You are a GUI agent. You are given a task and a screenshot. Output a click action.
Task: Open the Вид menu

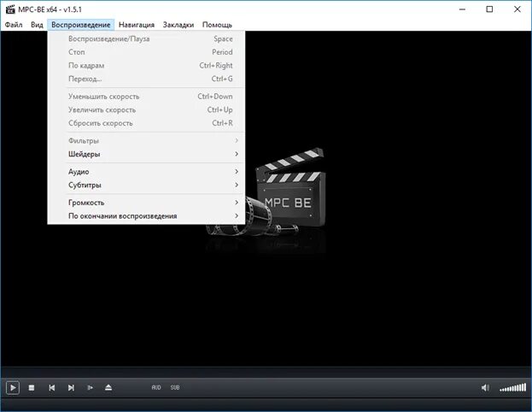pos(37,25)
